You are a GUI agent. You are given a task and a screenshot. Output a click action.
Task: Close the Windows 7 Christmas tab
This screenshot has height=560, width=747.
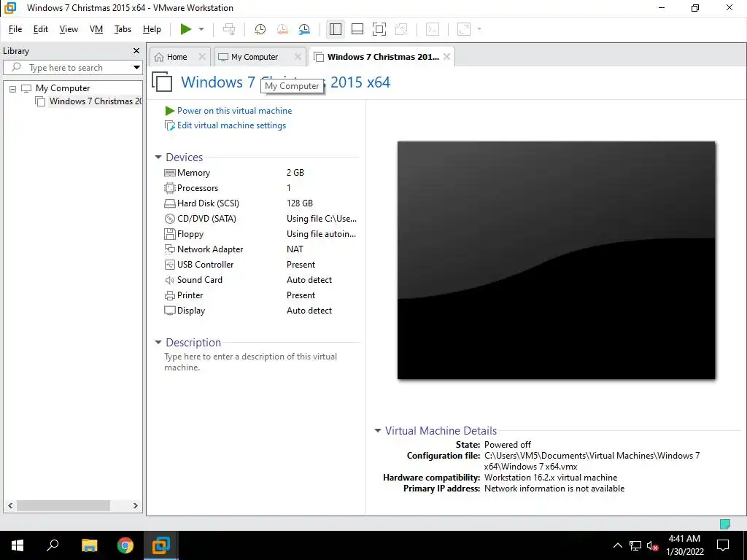pos(446,57)
